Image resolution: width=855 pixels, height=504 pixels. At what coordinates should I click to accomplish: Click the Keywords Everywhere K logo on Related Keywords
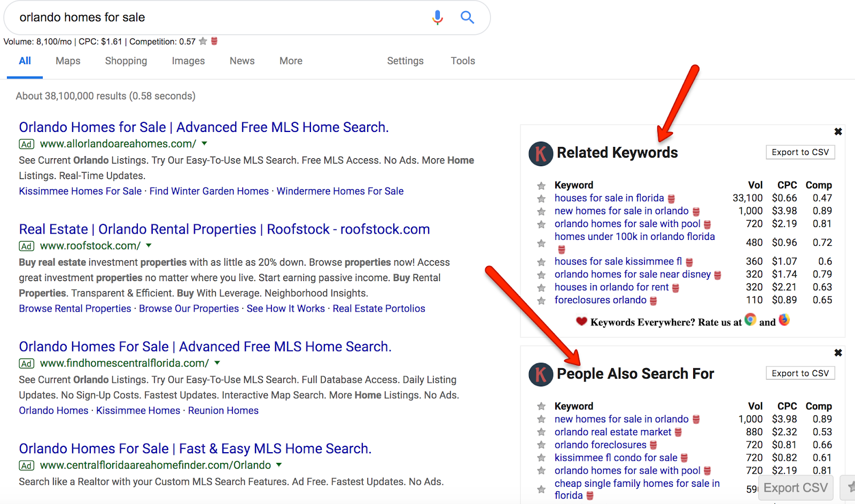[x=540, y=153]
